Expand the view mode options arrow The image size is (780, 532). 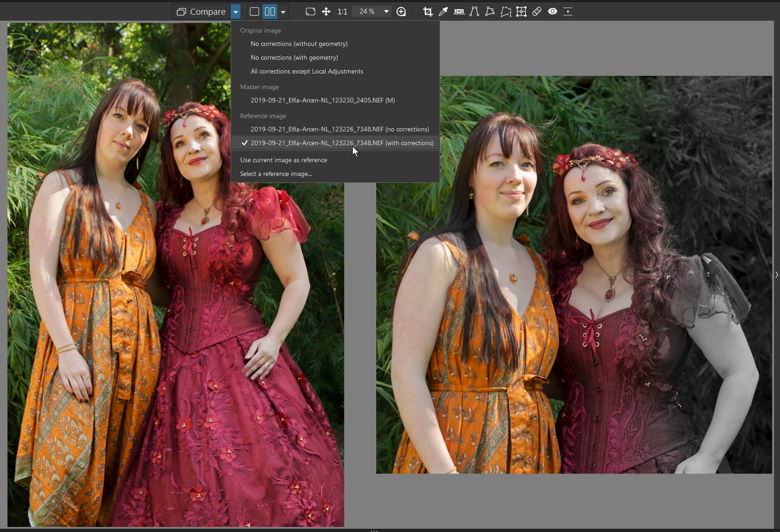(283, 11)
